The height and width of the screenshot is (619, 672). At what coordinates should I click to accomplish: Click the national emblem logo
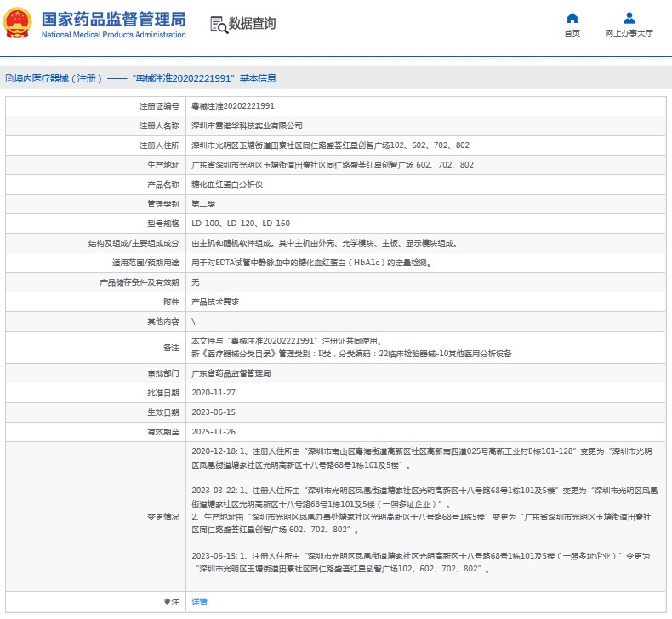[x=17, y=22]
